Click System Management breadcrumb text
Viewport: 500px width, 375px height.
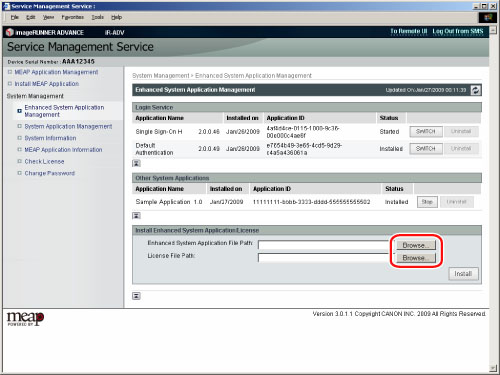(161, 76)
